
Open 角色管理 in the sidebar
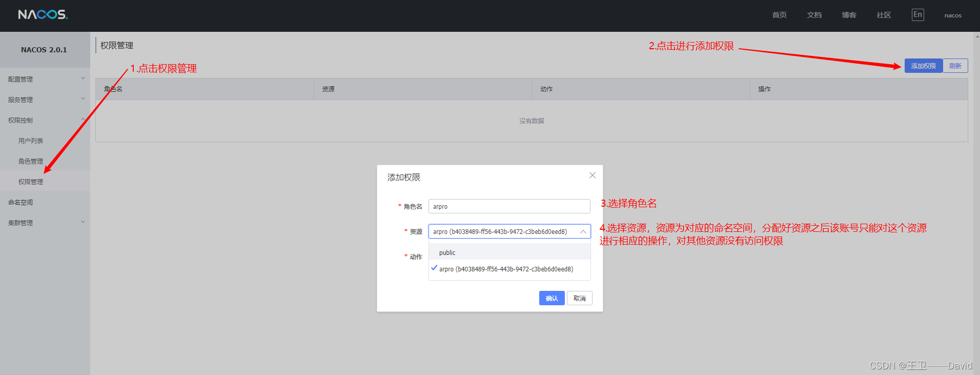point(31,161)
